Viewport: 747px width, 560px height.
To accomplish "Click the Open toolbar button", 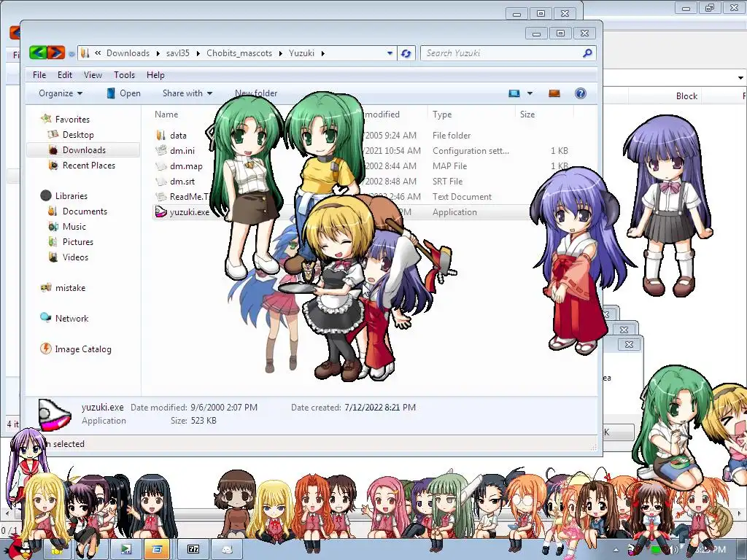I will 123,93.
